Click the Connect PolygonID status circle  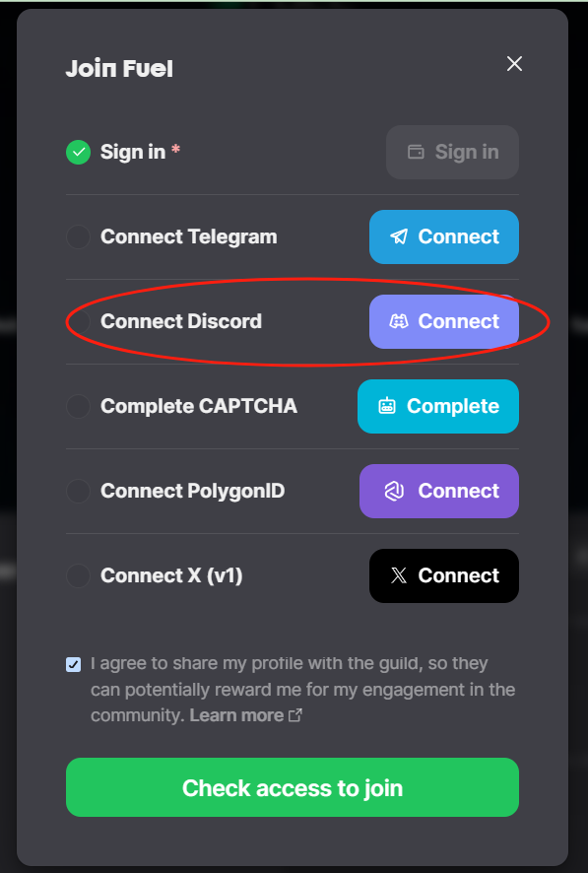[x=79, y=491]
